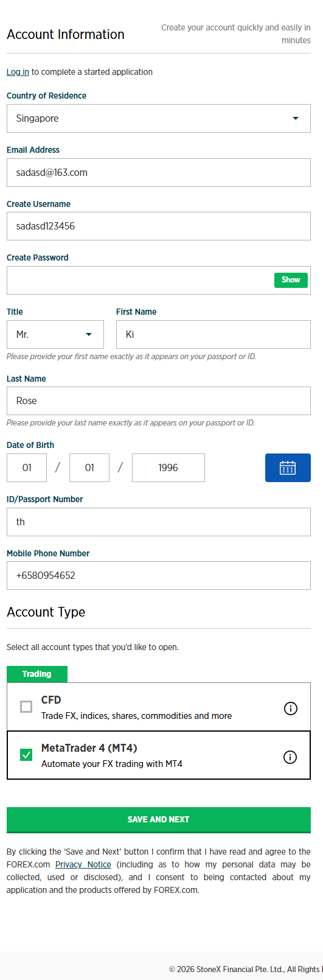Click into the Create Password field
323x980 pixels.
[x=140, y=280]
